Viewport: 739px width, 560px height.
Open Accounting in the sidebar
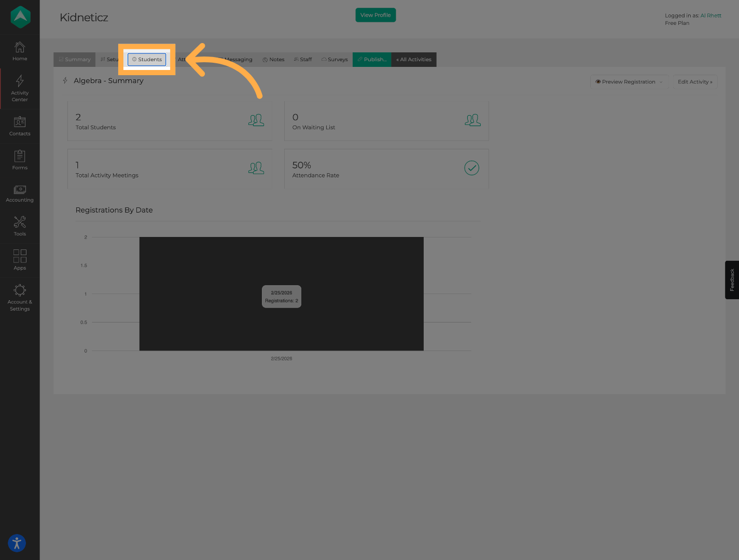click(x=20, y=194)
